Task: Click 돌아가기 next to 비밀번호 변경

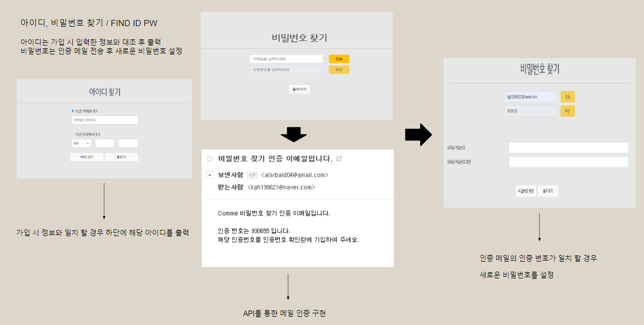Action: (548, 191)
